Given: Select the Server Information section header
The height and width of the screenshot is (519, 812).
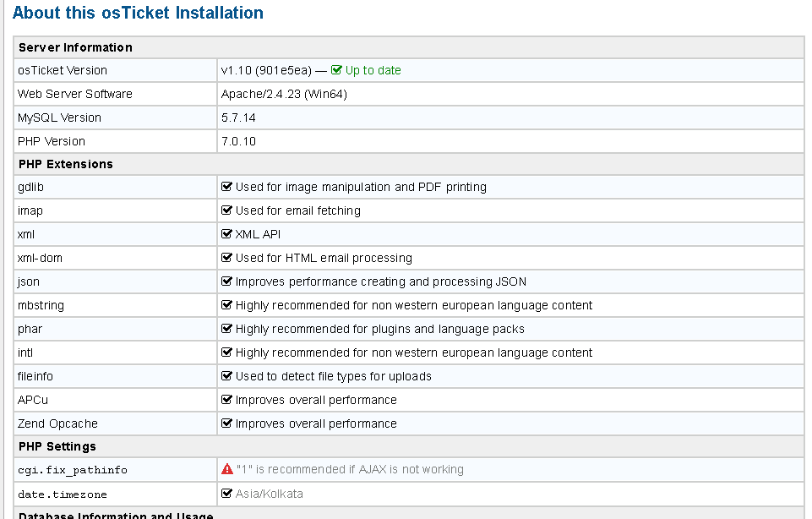Looking at the screenshot, I should 409,47.
